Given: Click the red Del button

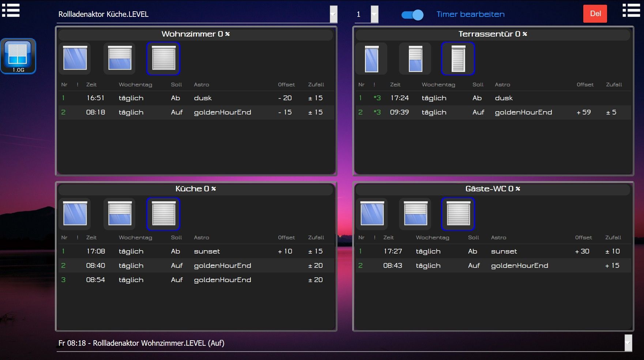Looking at the screenshot, I should [x=595, y=14].
